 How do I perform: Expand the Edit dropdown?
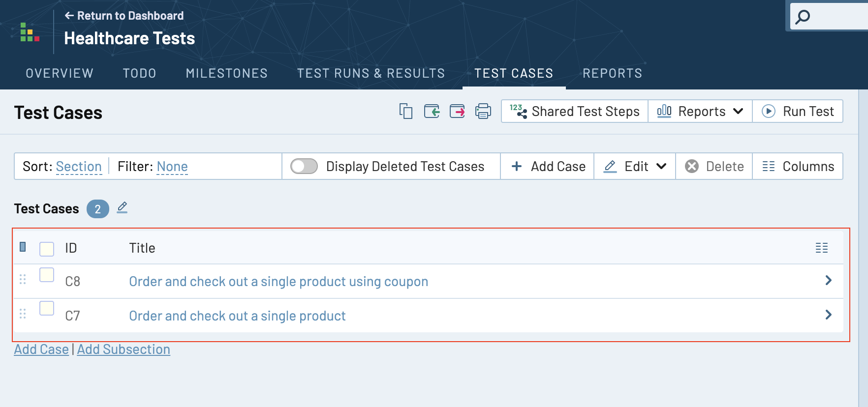635,167
